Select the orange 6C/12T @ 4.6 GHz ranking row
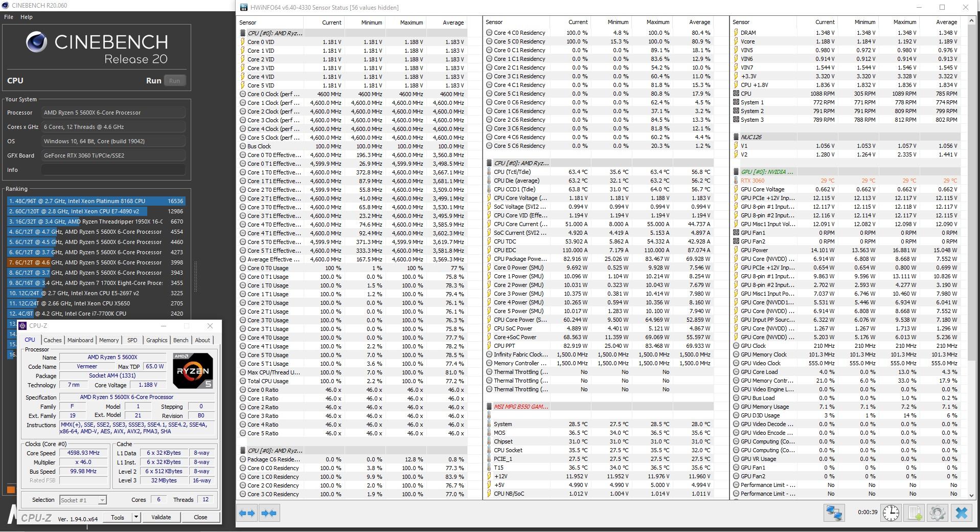 [x=96, y=262]
